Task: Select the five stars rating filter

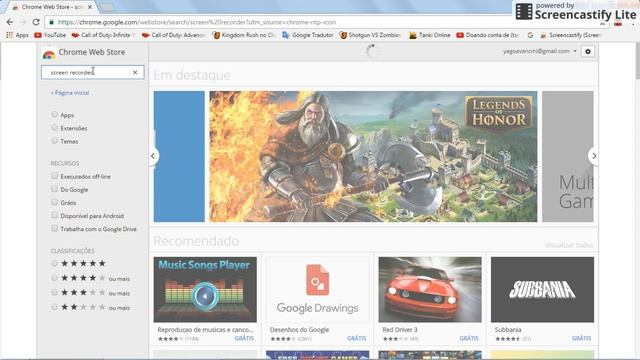Action: pyautogui.click(x=54, y=263)
